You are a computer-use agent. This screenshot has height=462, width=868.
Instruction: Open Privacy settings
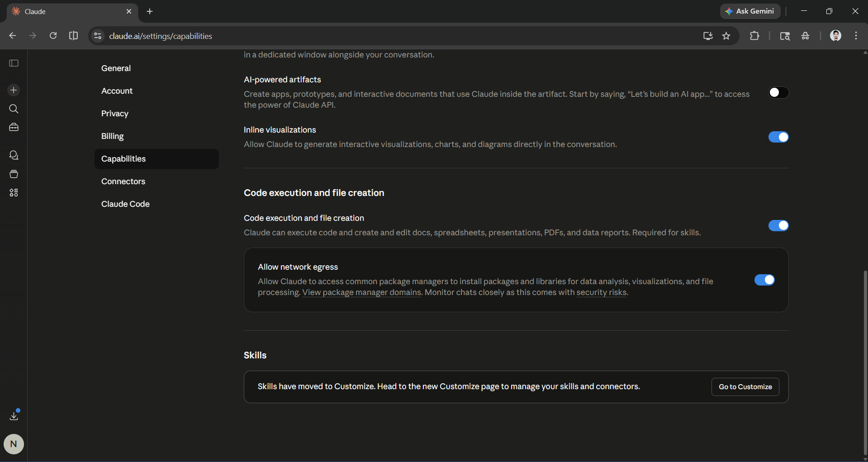(157, 114)
